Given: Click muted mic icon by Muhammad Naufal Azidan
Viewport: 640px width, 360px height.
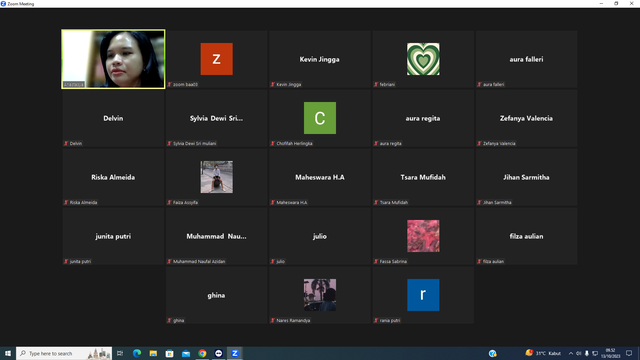Looking at the screenshot, I should click(169, 261).
